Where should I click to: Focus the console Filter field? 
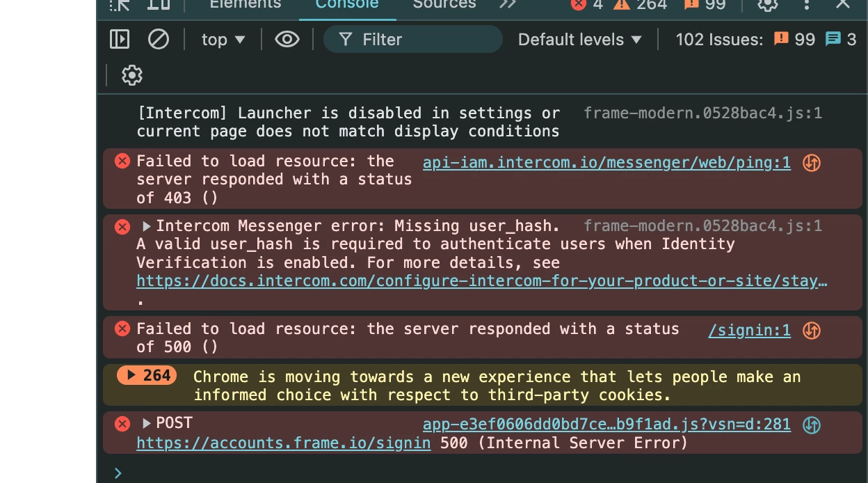[413, 40]
